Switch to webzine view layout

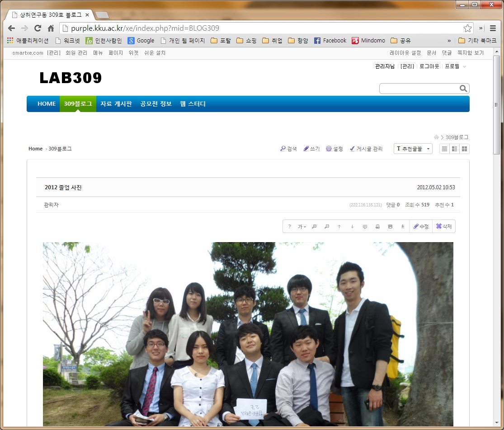[454, 149]
